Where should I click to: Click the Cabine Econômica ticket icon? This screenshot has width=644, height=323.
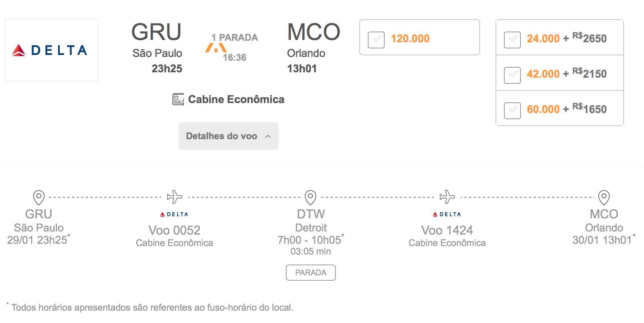(178, 100)
